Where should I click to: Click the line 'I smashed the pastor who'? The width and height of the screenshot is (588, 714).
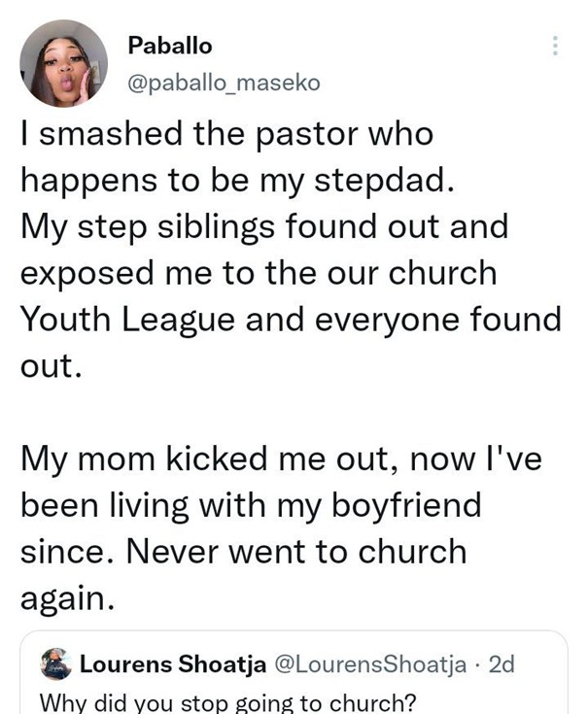pyautogui.click(x=226, y=134)
